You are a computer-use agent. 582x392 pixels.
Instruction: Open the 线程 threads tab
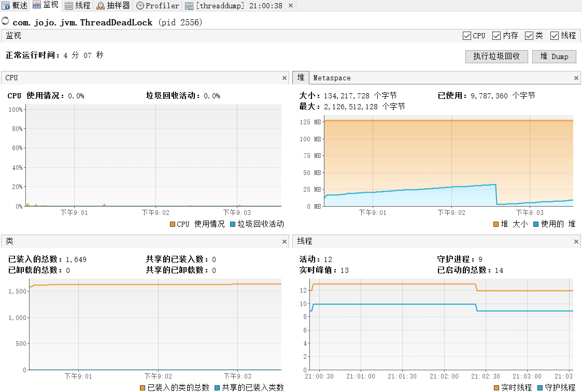(78, 6)
